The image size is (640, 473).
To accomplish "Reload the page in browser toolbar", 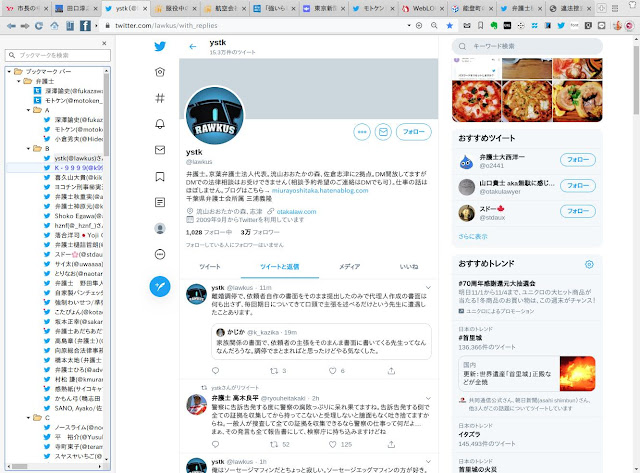I will pyautogui.click(x=39, y=26).
